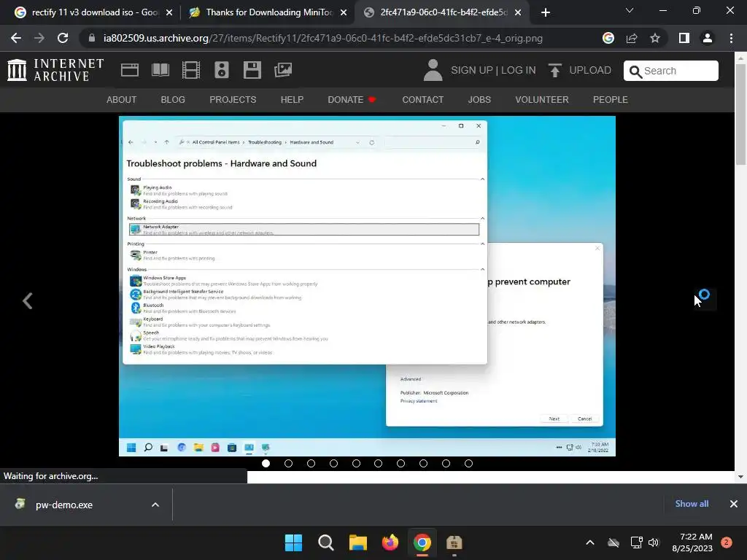The image size is (747, 560).
Task: Open a new Chrome tab
Action: point(546,12)
